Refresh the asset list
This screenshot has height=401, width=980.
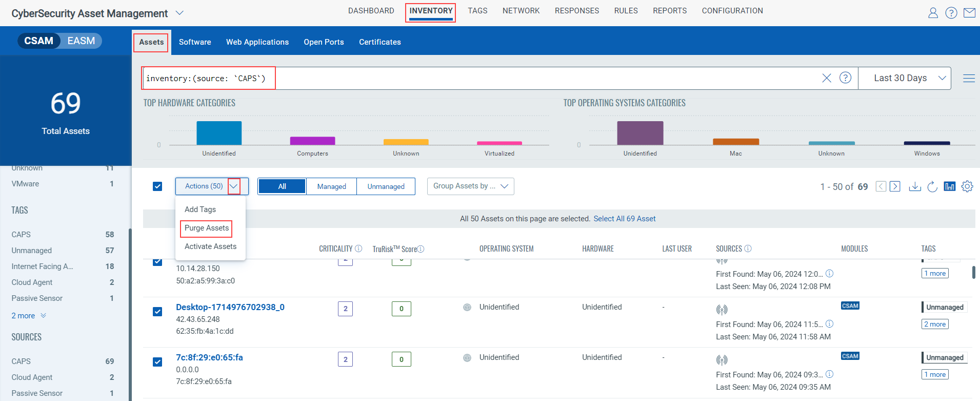click(x=932, y=186)
